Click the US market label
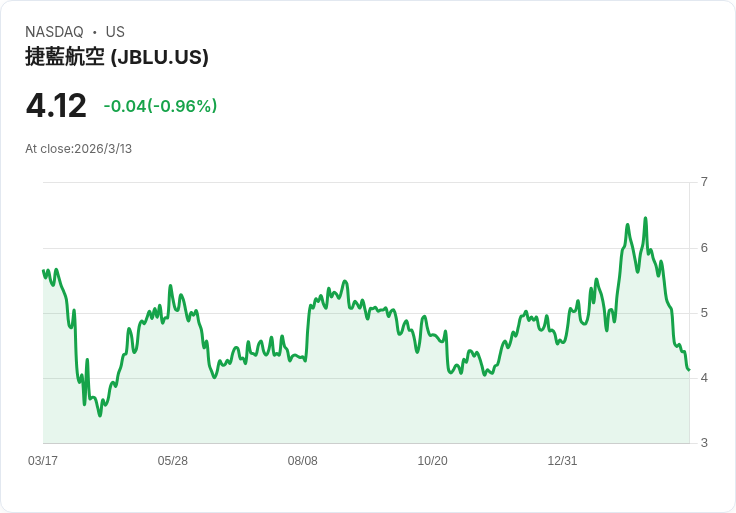736x513 pixels. point(115,32)
